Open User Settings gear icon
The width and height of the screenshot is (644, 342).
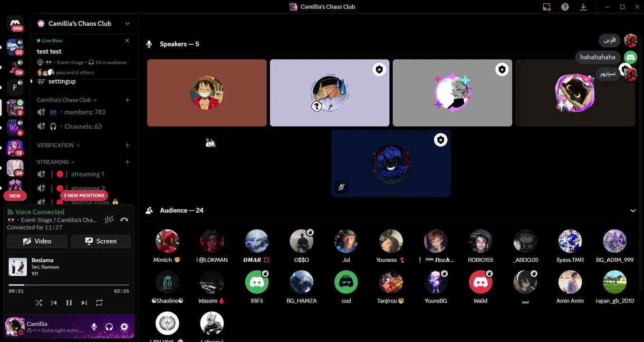124,327
